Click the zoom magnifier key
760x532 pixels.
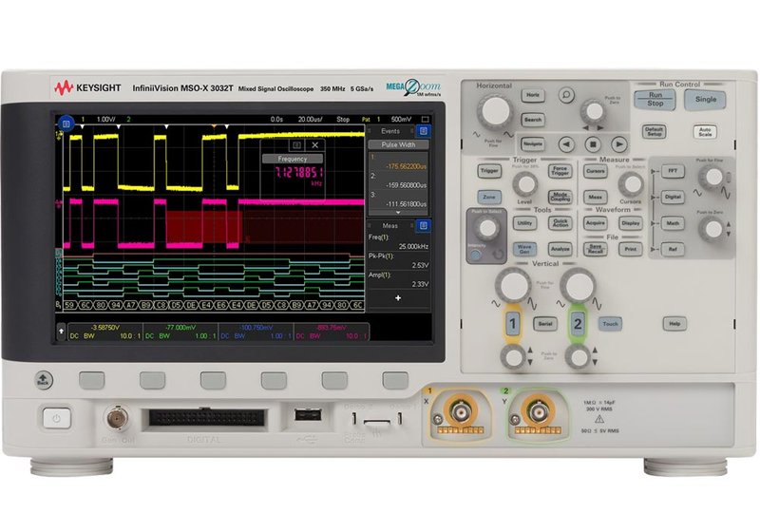click(x=565, y=95)
